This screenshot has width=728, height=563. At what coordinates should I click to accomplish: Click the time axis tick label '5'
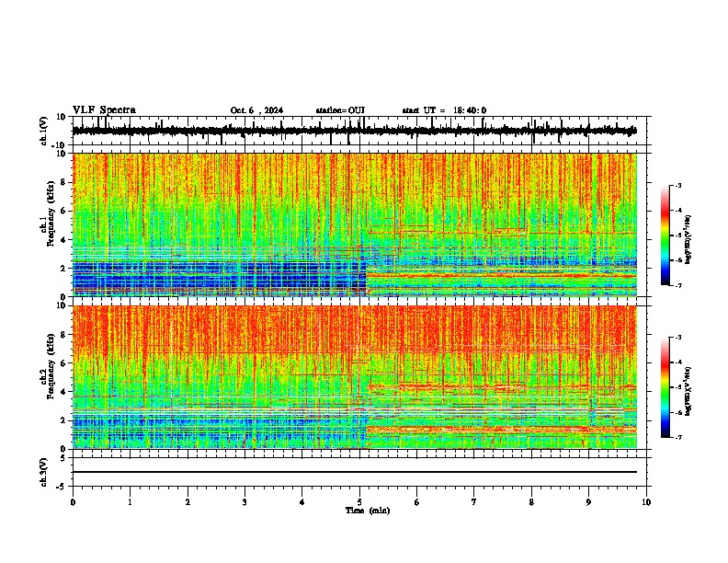tap(359, 502)
